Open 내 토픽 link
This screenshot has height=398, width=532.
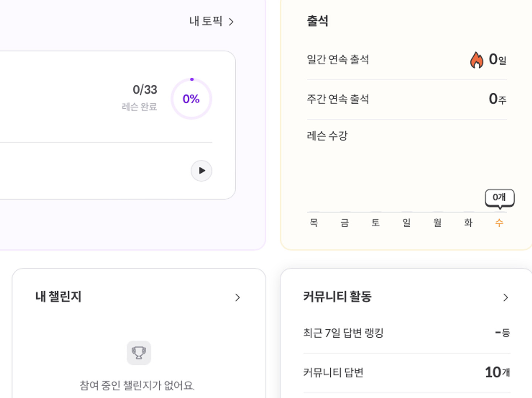(206, 21)
